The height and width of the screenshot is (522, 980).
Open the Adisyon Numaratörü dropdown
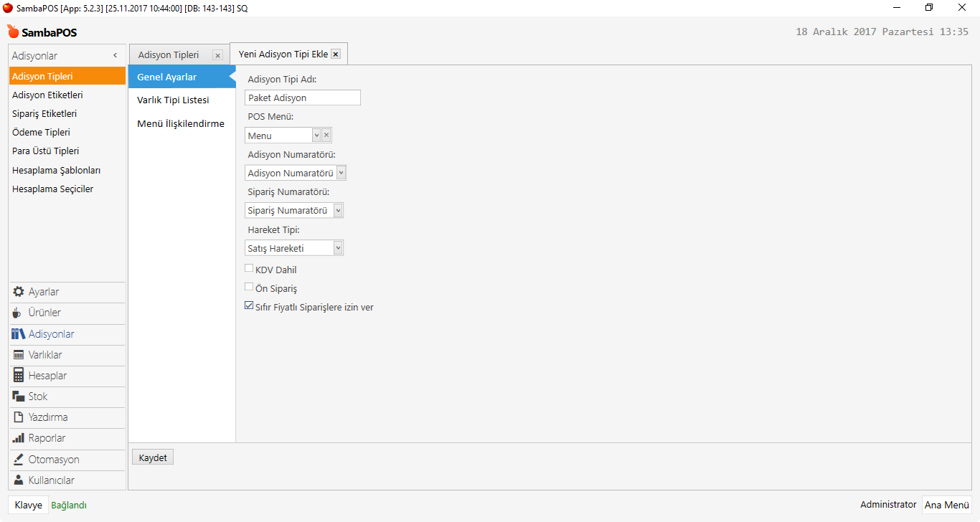pos(341,173)
